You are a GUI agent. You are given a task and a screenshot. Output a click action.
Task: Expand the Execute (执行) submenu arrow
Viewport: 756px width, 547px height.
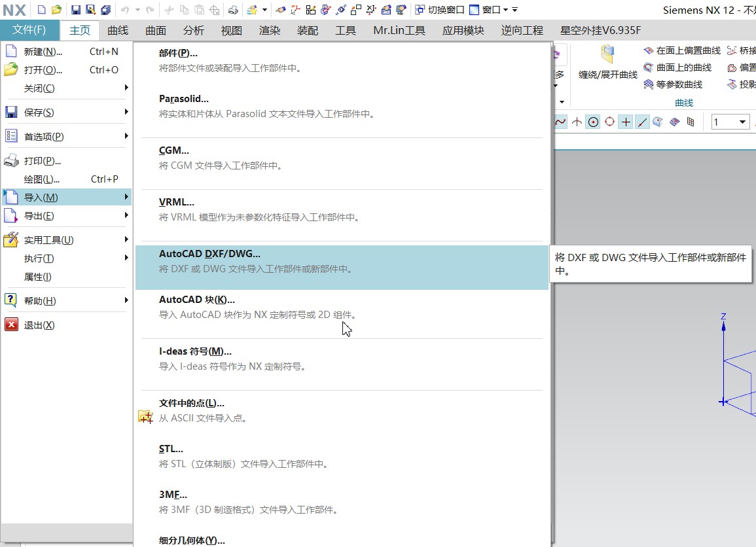126,257
